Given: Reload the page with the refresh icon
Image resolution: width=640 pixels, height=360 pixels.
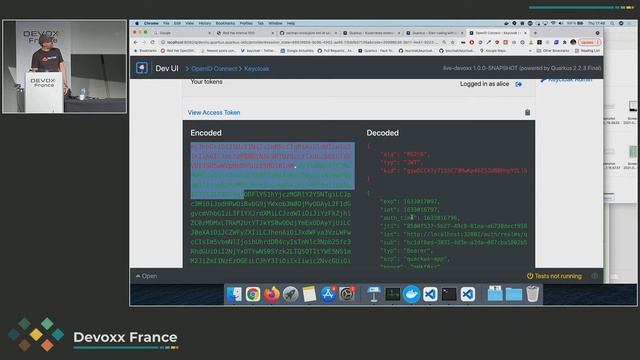Looking at the screenshot, I should 153,42.
